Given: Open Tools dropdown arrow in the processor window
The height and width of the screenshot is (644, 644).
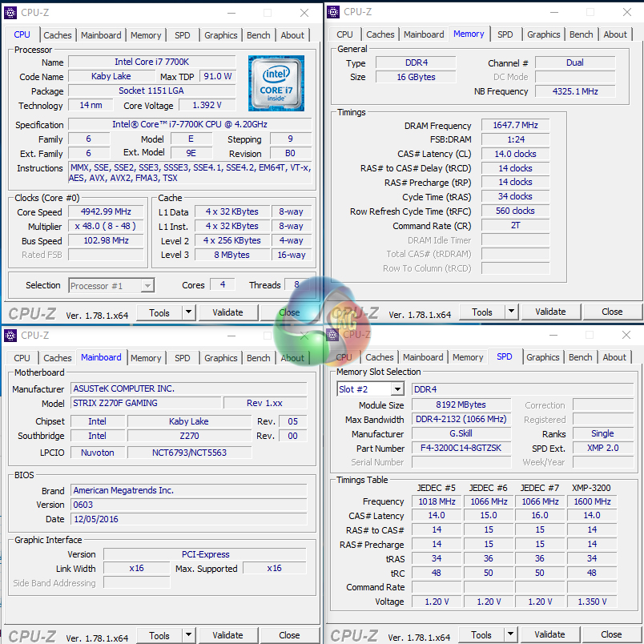Looking at the screenshot, I should (x=188, y=312).
